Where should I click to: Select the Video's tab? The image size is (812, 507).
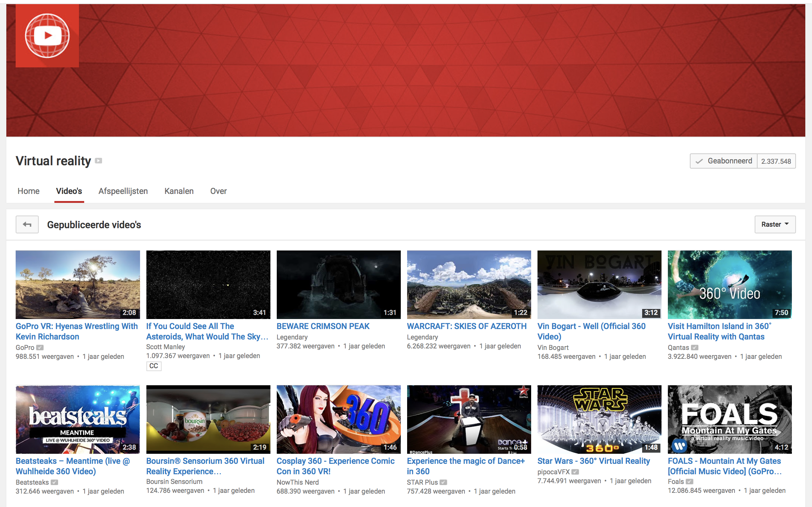coord(69,191)
